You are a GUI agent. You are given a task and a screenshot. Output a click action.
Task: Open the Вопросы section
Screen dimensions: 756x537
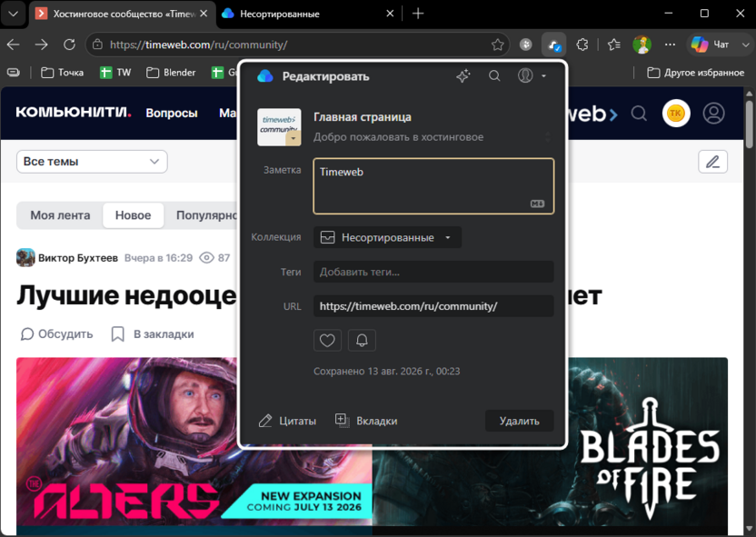point(172,113)
